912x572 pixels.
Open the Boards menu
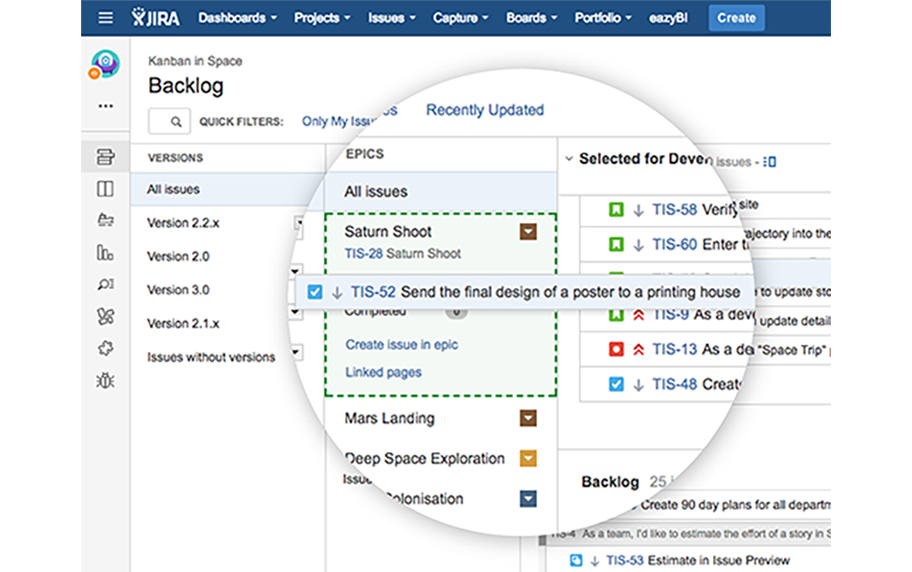pos(531,18)
